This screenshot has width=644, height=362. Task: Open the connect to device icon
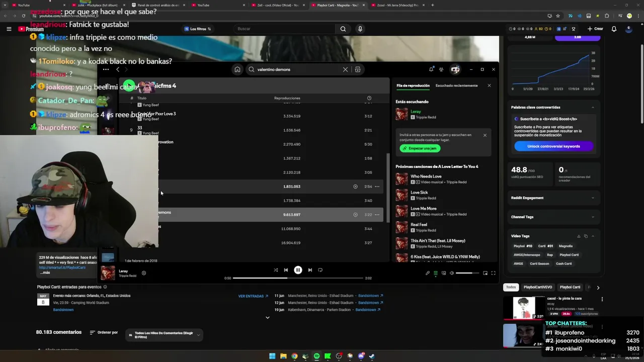444,273
